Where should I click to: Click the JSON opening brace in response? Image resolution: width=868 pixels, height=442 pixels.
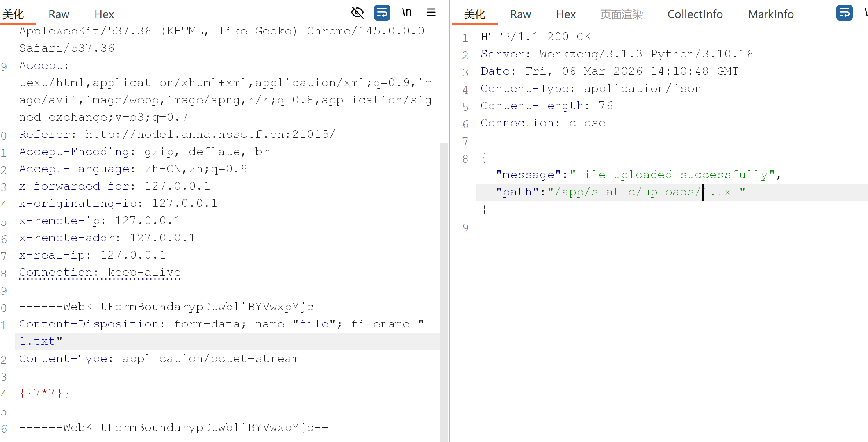click(484, 158)
